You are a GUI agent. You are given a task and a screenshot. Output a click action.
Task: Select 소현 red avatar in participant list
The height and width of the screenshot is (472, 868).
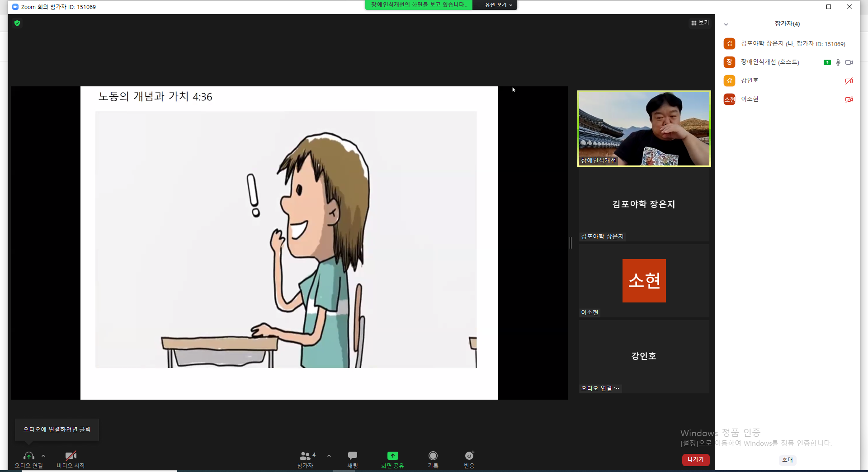coord(729,99)
